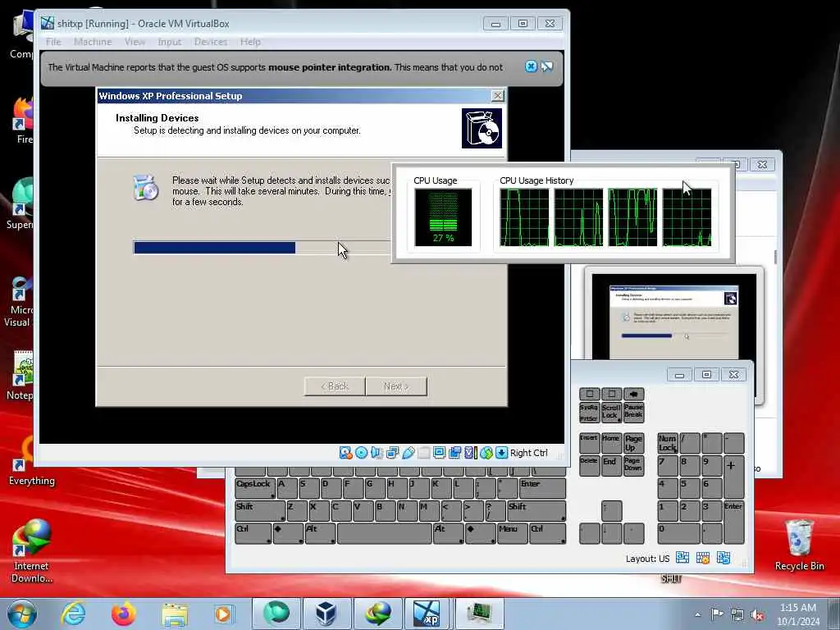Open USB devices icon in VM status bar
Screen dimensions: 840x630
tap(409, 453)
